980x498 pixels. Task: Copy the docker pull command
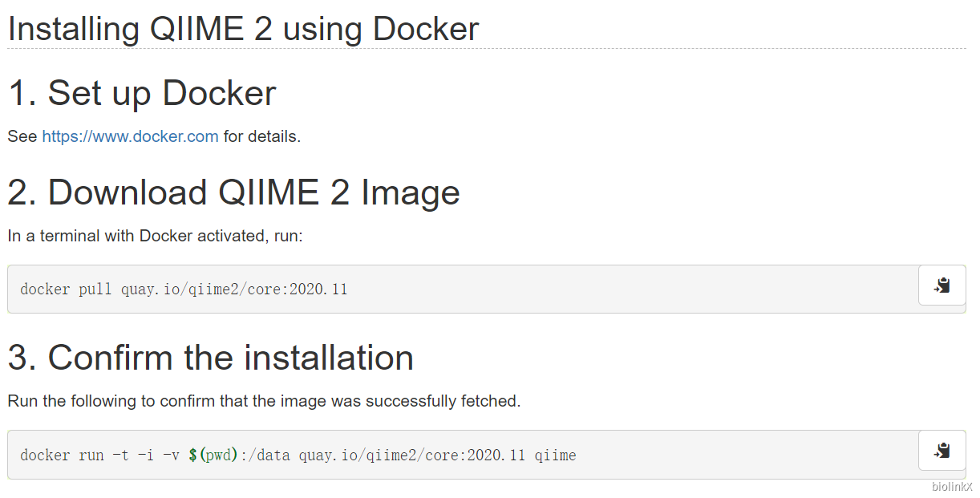[x=942, y=285]
